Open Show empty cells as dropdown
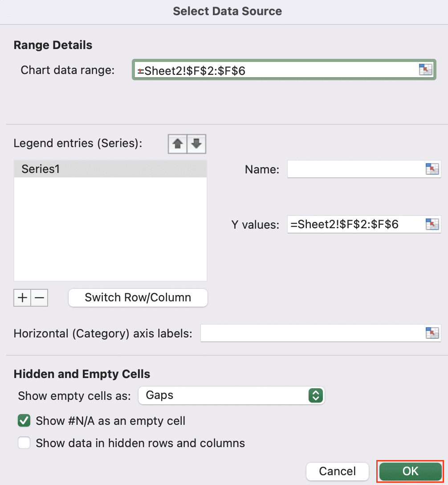This screenshot has width=448, height=485. click(x=232, y=395)
